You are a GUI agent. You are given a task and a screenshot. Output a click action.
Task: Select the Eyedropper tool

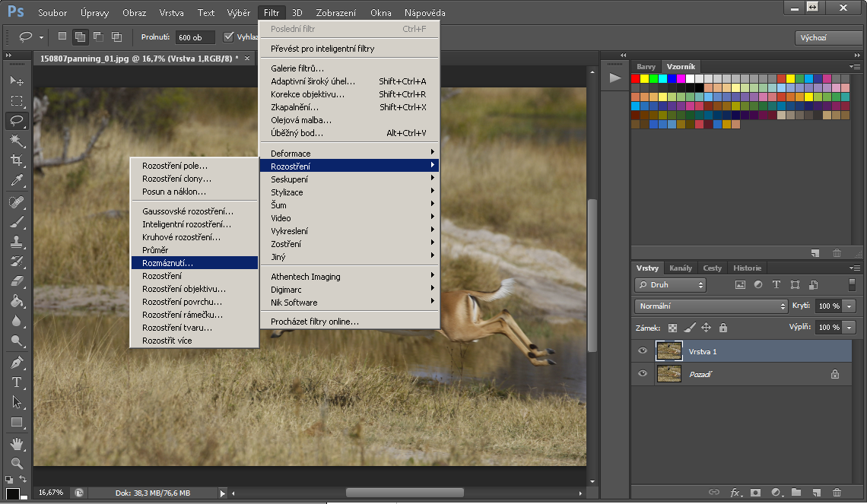(17, 180)
